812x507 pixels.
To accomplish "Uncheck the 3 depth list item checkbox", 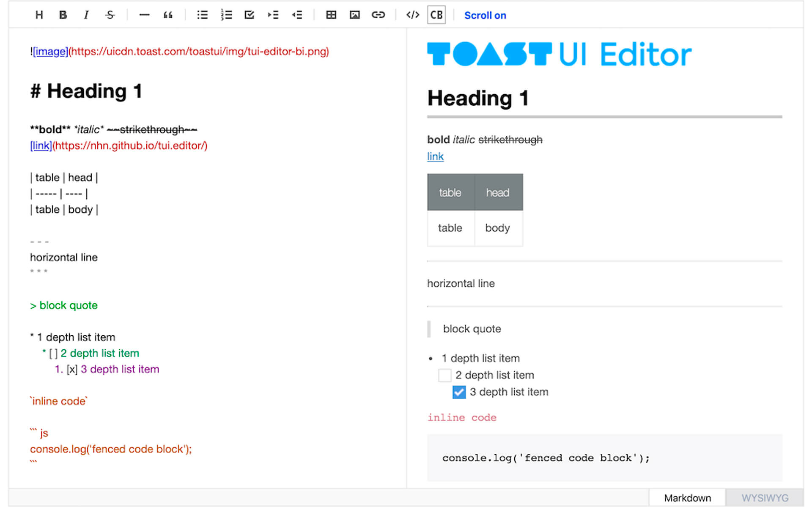I will (459, 392).
